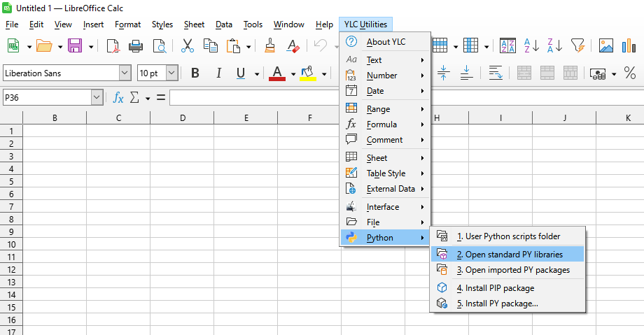Select the Clone Formatting paintbrush icon
This screenshot has height=335, width=644.
point(270,46)
